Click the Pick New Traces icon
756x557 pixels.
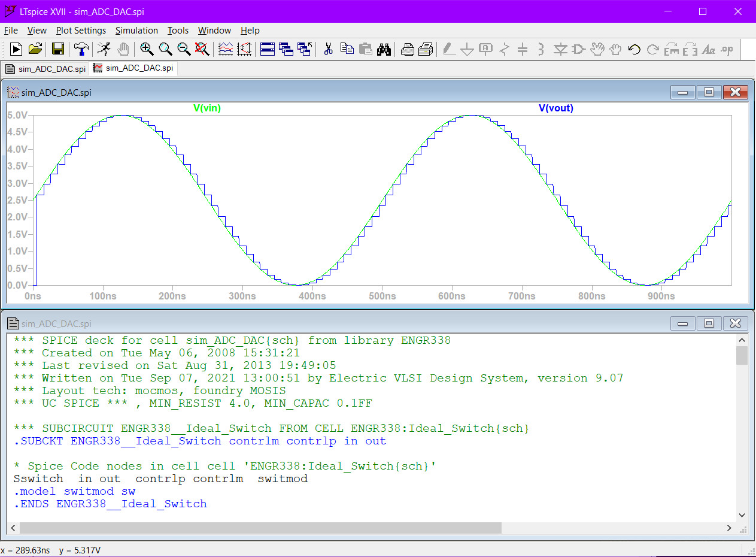(226, 50)
